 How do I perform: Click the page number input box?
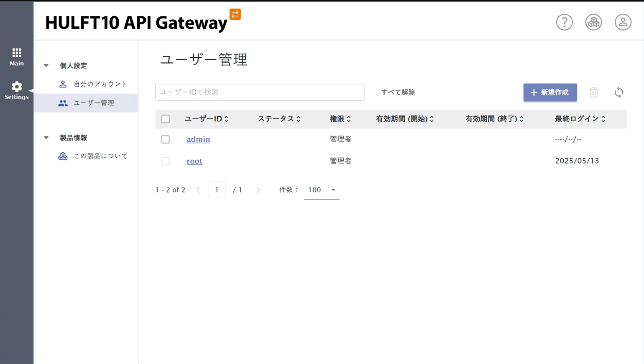[217, 190]
